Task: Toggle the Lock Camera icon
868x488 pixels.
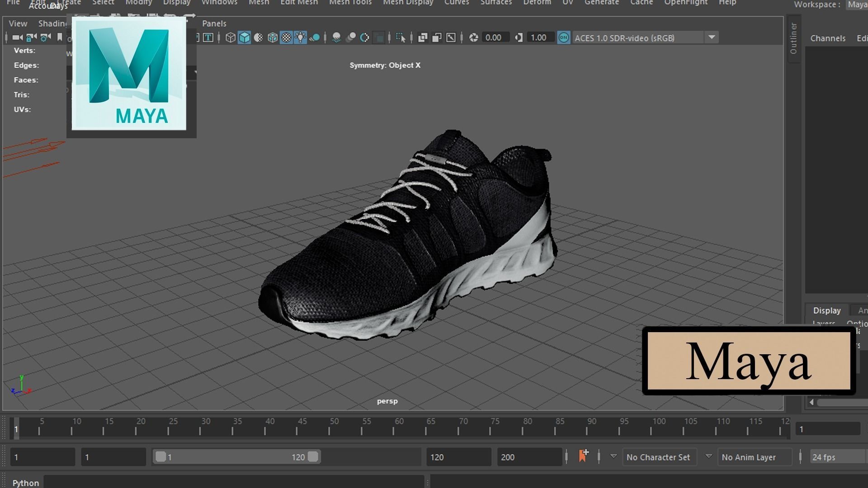Action: coord(31,38)
